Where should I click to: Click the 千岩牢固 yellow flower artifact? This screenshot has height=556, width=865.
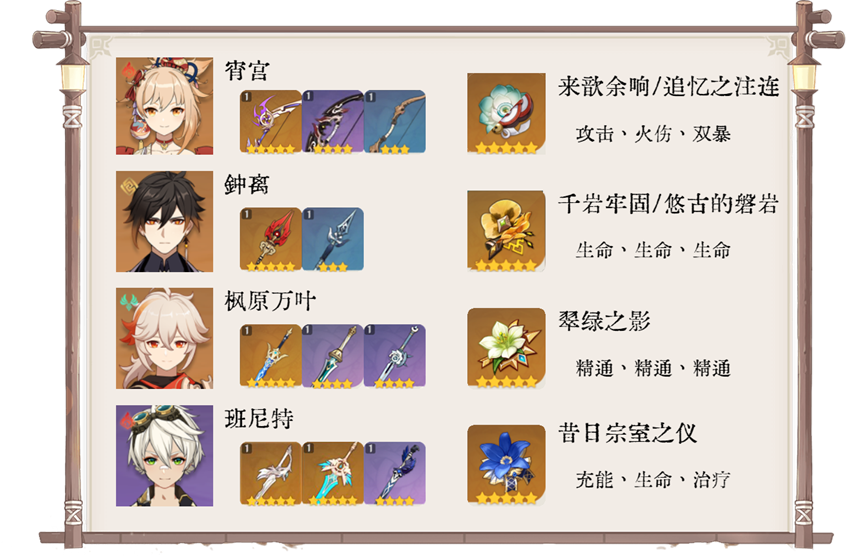coord(506,231)
